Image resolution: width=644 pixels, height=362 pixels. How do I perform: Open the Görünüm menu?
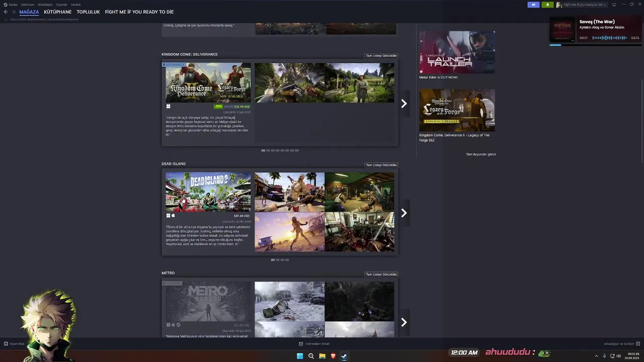pos(28,5)
